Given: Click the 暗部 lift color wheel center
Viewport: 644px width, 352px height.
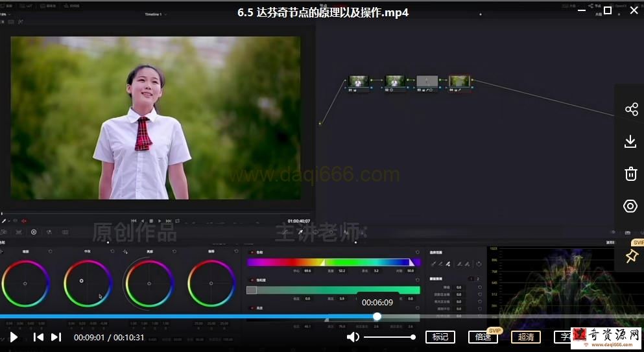Looking at the screenshot, I should click(25, 283).
